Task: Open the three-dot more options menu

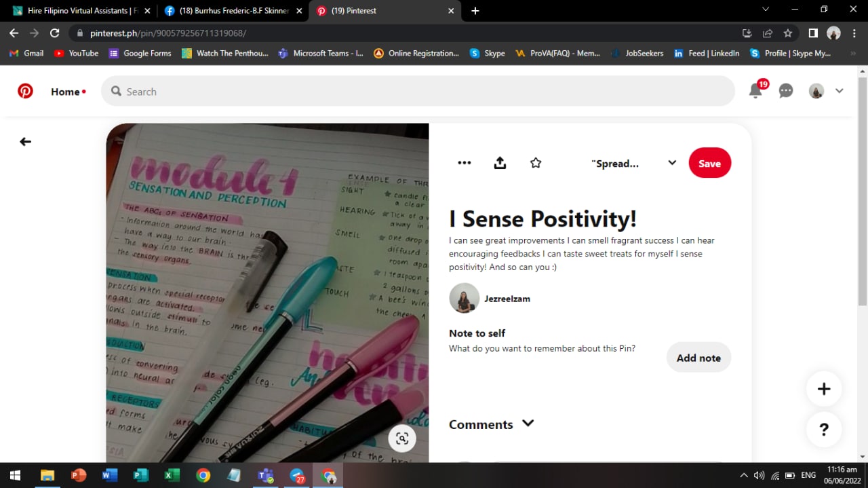Action: (465, 163)
